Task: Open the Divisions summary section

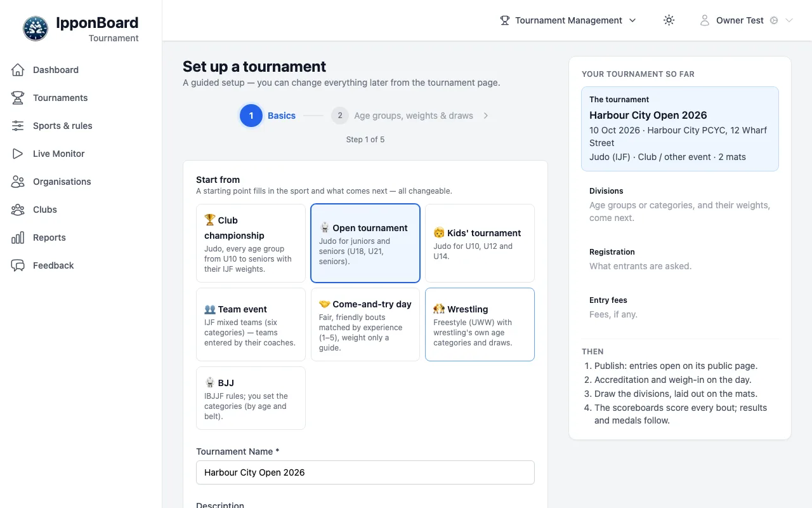Action: [x=680, y=204]
